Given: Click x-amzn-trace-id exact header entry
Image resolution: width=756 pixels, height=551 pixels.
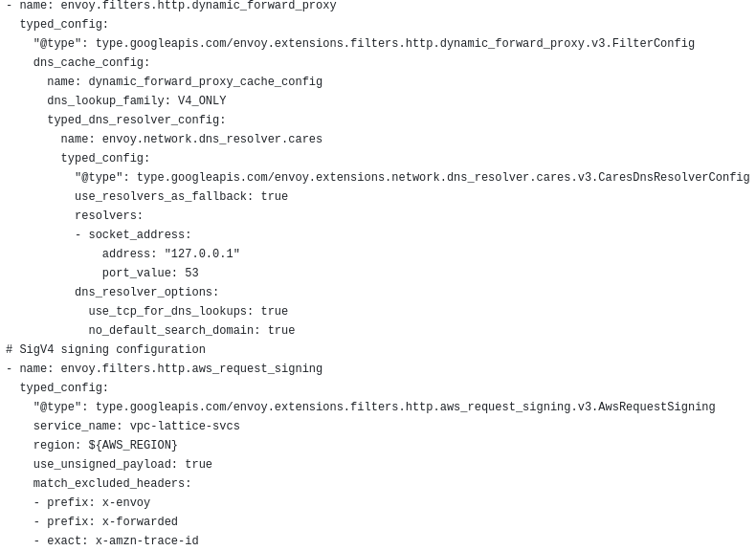Looking at the screenshot, I should pyautogui.click(x=116, y=540).
